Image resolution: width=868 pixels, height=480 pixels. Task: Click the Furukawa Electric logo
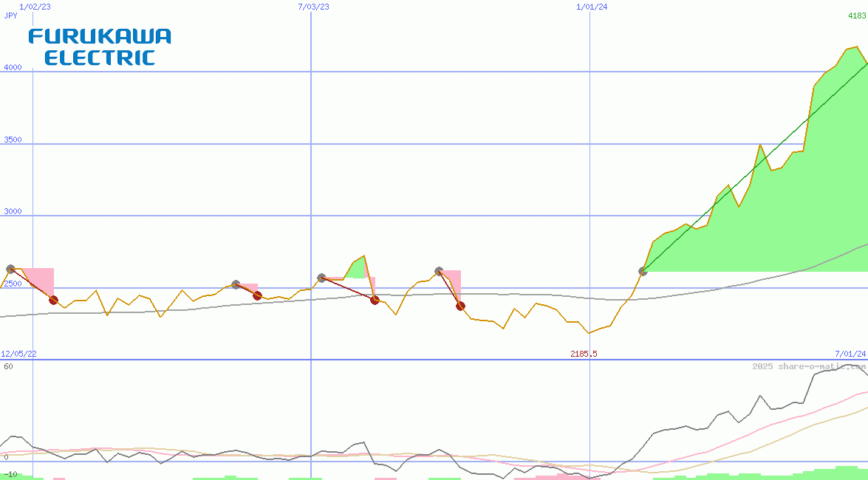pos(100,47)
